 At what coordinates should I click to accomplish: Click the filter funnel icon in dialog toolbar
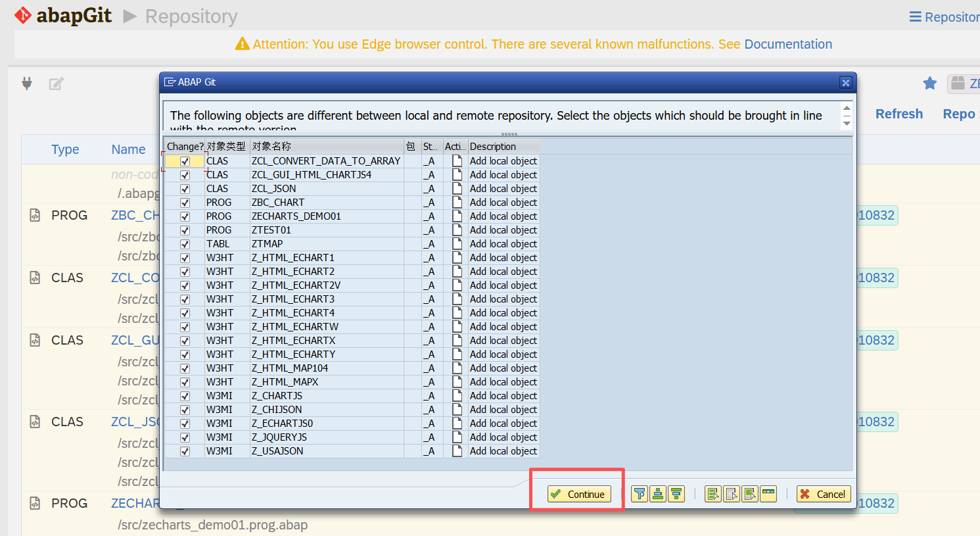pos(640,494)
